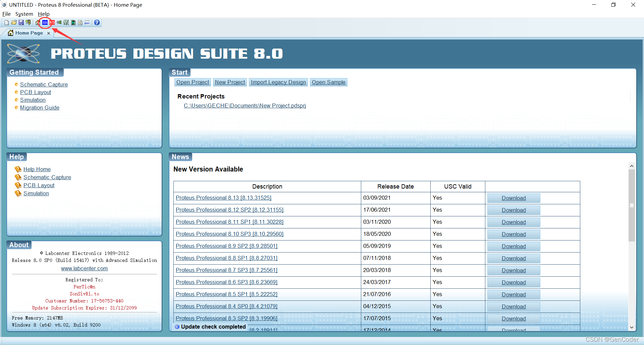Click the Close Project door icon
The image size is (644, 345).
tap(28, 22)
